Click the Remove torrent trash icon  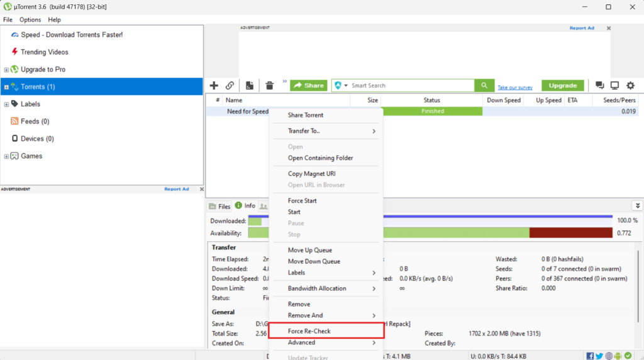269,85
